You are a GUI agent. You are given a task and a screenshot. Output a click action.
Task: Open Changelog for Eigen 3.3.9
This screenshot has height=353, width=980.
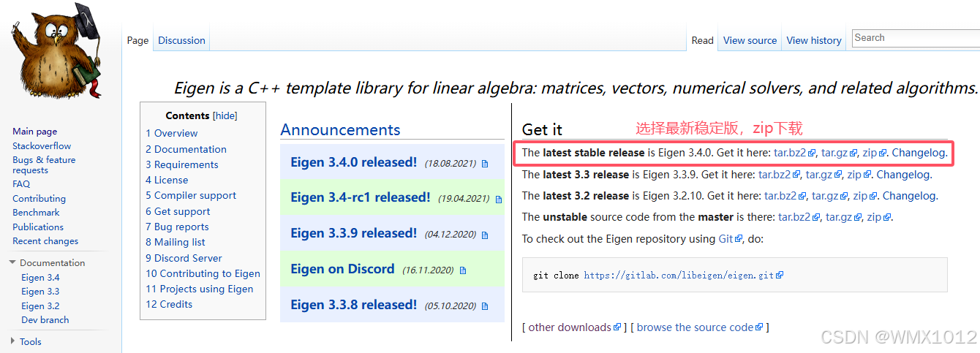(903, 175)
